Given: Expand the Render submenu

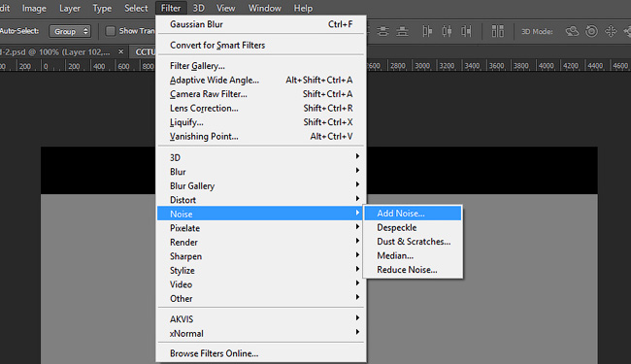Looking at the screenshot, I should [261, 242].
